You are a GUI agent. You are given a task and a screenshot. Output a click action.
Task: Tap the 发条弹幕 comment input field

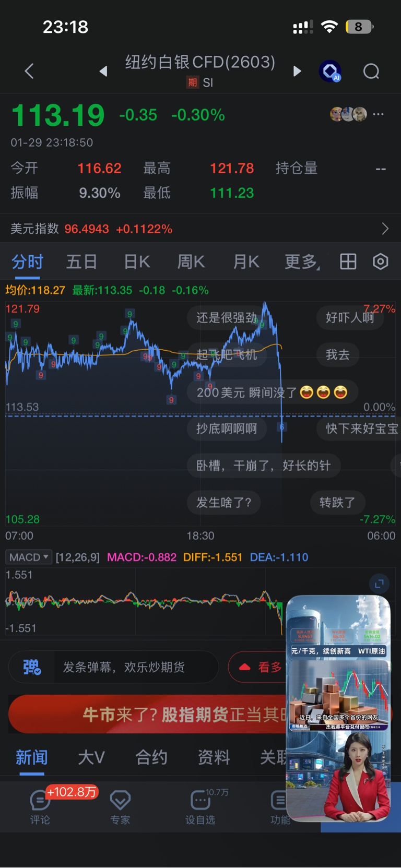(136, 667)
